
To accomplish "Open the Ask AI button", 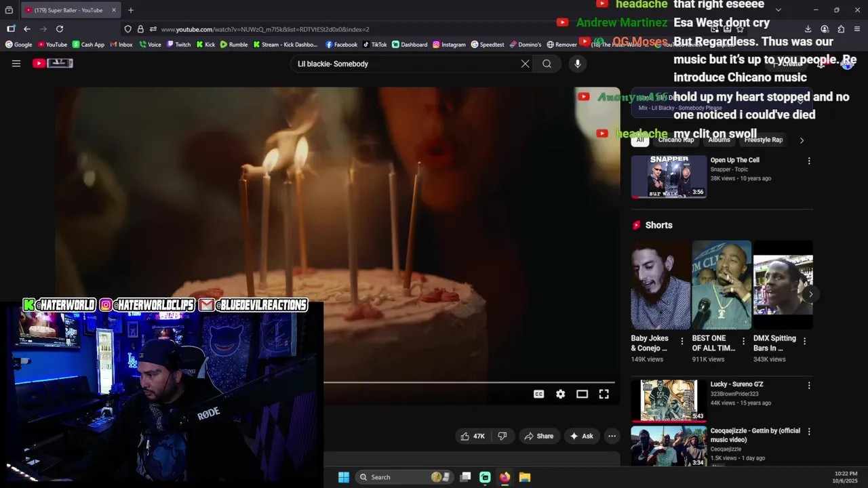I will (581, 436).
